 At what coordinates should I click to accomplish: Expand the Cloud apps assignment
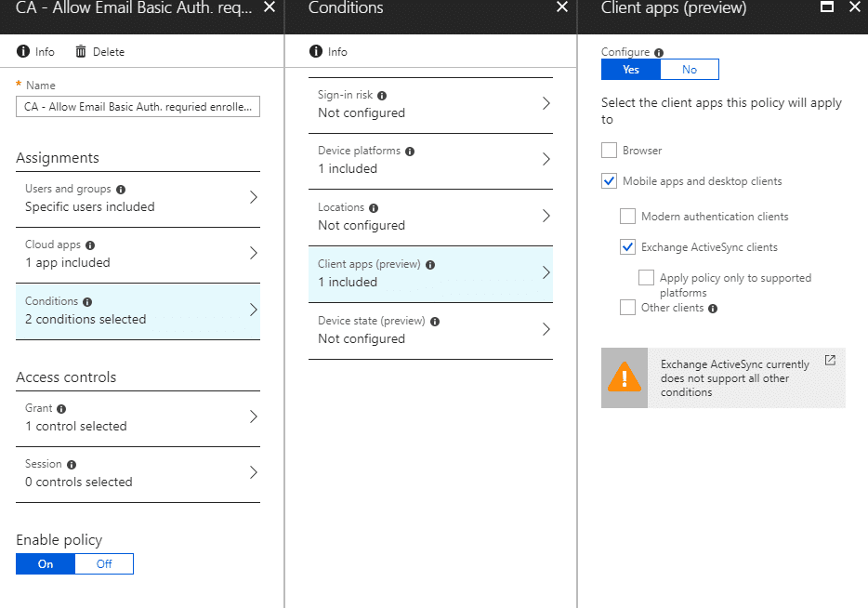pos(138,254)
